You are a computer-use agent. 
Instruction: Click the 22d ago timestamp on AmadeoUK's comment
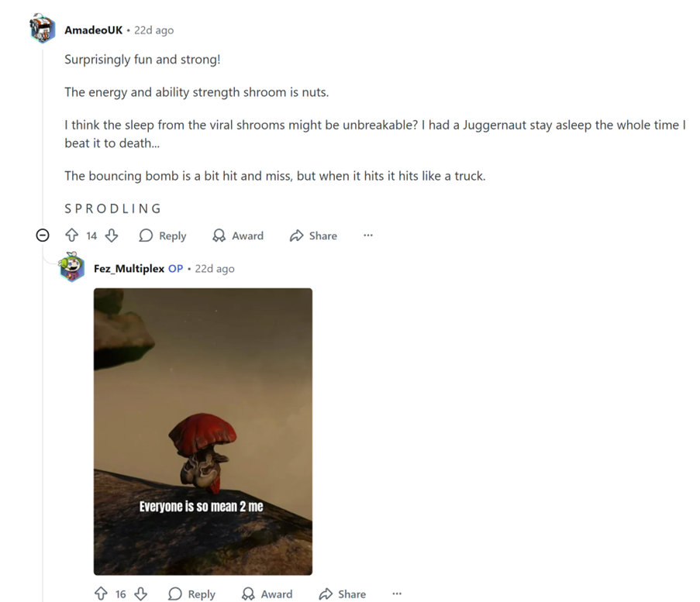pos(154,30)
